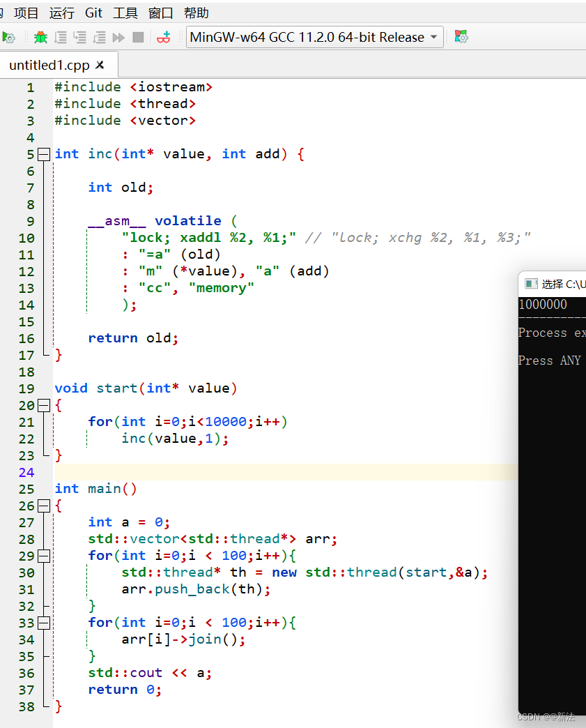Collapse the start function fold marker

[x=44, y=405]
